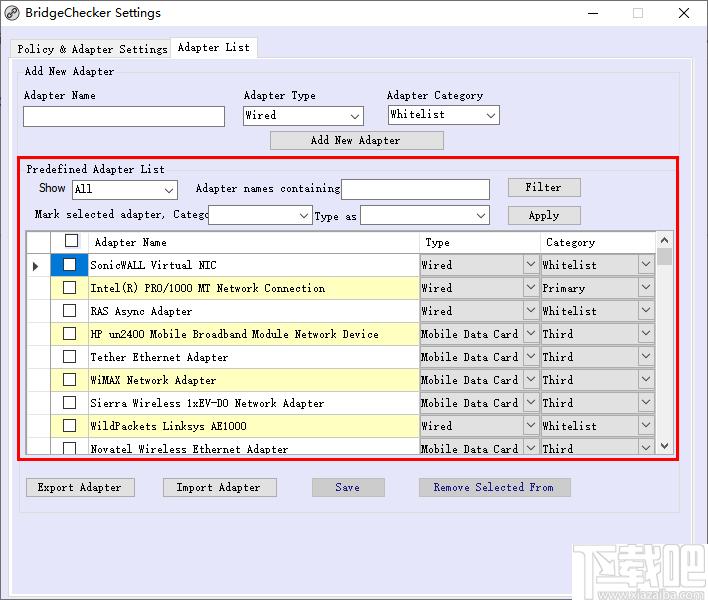Image resolution: width=708 pixels, height=600 pixels.
Task: Close the BridgeChecker Settings window
Action: (x=684, y=13)
